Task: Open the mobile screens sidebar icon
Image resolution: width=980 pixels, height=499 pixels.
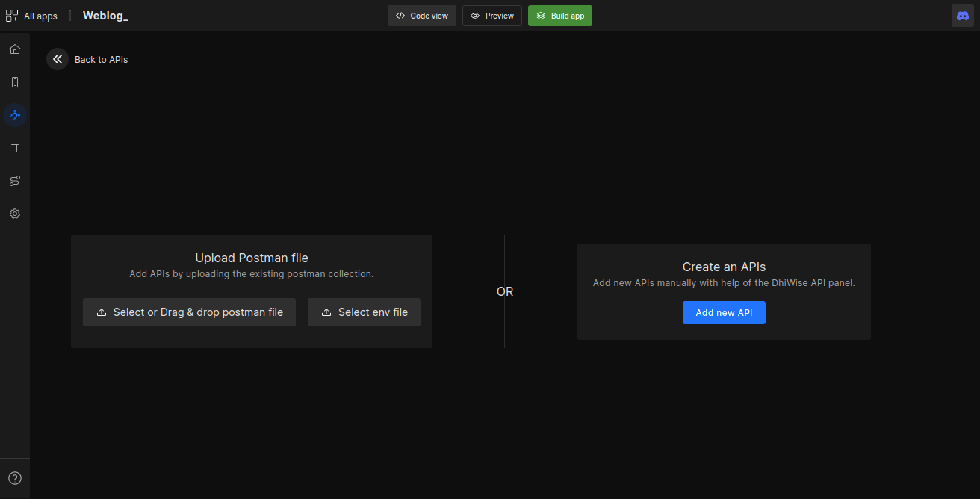Action: [15, 82]
